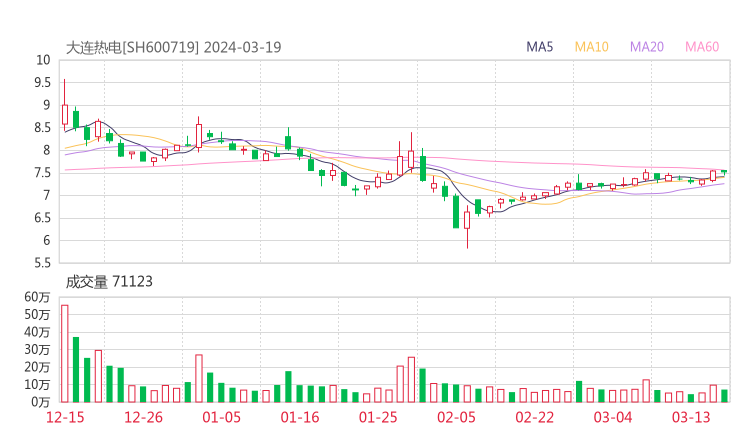The width and height of the screenshot is (740, 440).
Task: Select the last green volume bar at right edge
Action: click(x=724, y=396)
